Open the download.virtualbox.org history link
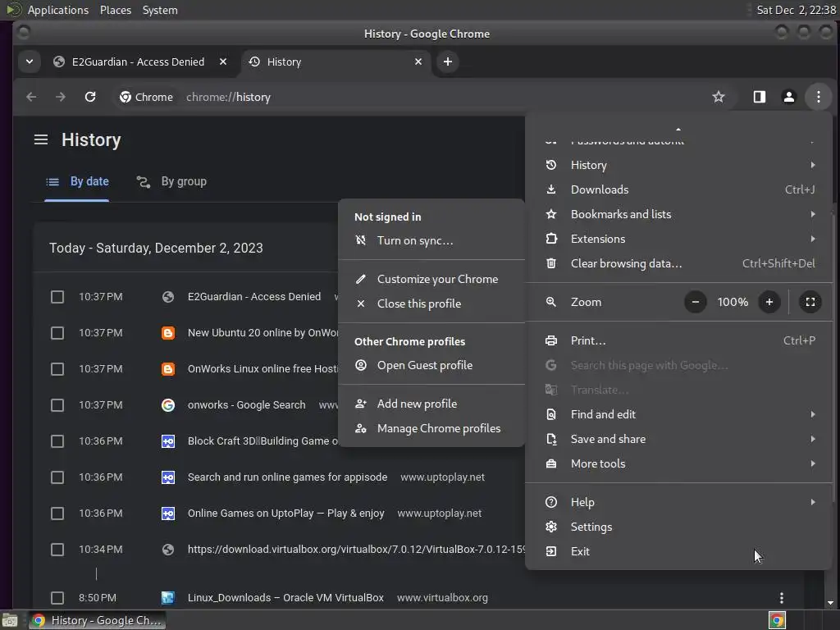 pyautogui.click(x=356, y=550)
